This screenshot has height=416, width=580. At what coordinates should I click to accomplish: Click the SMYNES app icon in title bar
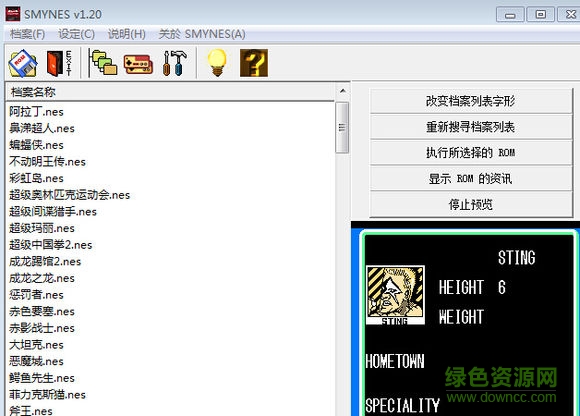coord(13,14)
